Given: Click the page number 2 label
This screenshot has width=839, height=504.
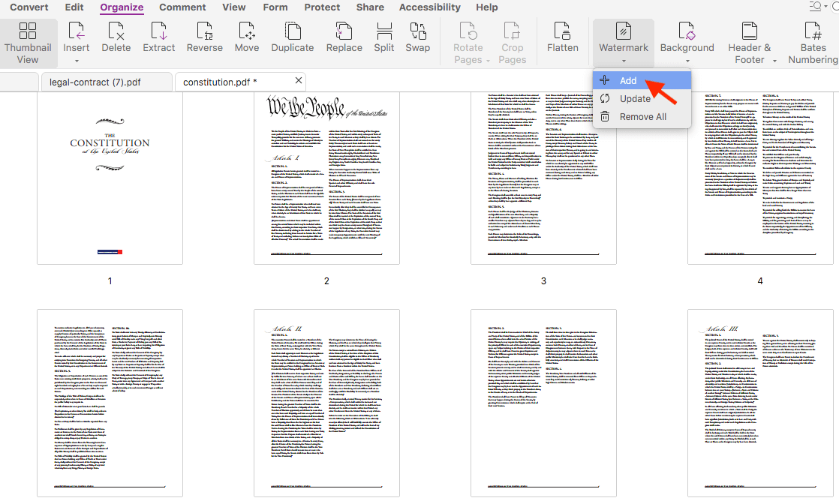Looking at the screenshot, I should 326,281.
